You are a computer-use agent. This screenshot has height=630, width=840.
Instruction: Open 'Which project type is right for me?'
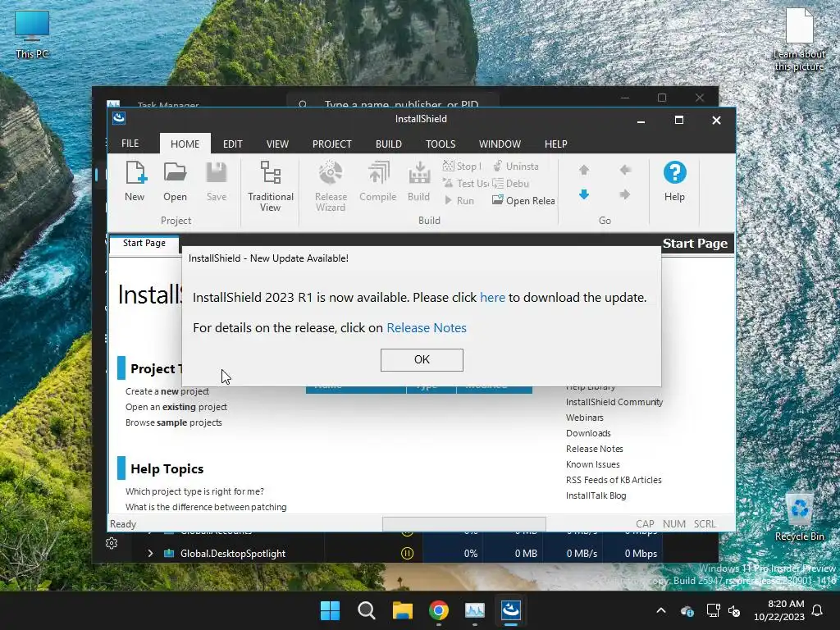194,491
